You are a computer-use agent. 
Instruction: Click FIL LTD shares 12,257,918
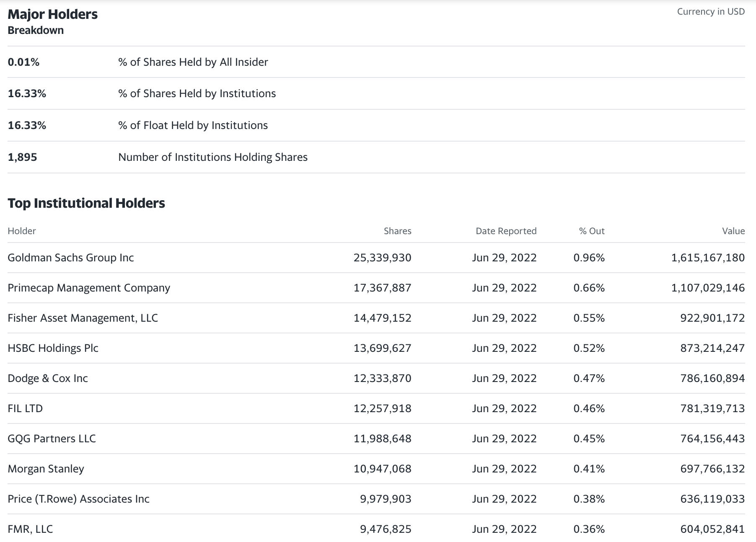[383, 408]
